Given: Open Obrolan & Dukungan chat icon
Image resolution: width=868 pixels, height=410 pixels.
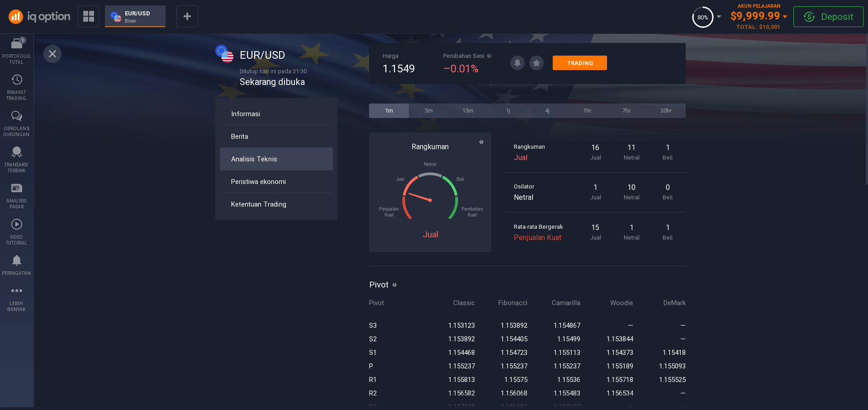Looking at the screenshot, I should point(16,117).
